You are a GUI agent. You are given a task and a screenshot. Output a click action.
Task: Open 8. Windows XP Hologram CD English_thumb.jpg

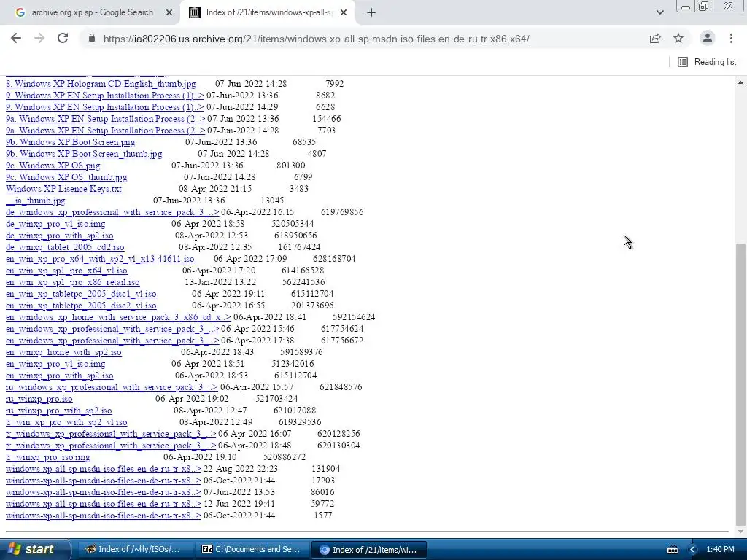pyautogui.click(x=101, y=84)
